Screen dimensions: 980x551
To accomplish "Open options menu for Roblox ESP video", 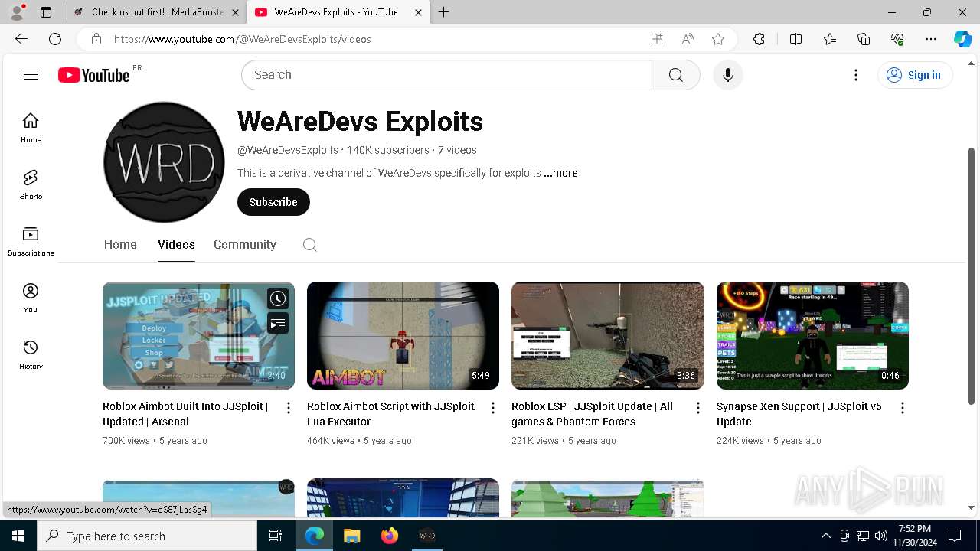I will [x=697, y=408].
